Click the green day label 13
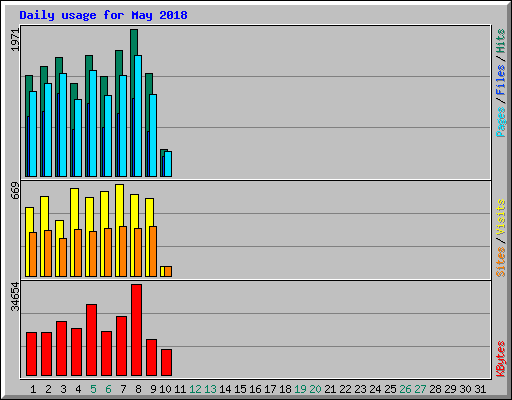Viewport: 512px width, 400px height. point(210,389)
